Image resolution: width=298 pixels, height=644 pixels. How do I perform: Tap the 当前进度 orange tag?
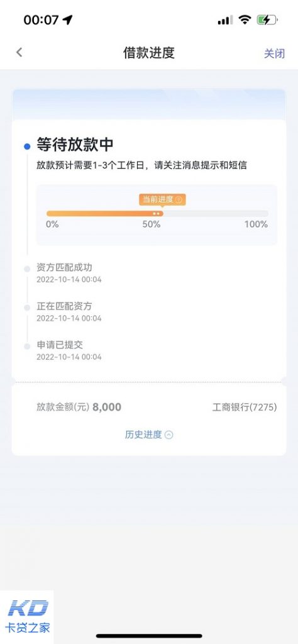pyautogui.click(x=163, y=199)
